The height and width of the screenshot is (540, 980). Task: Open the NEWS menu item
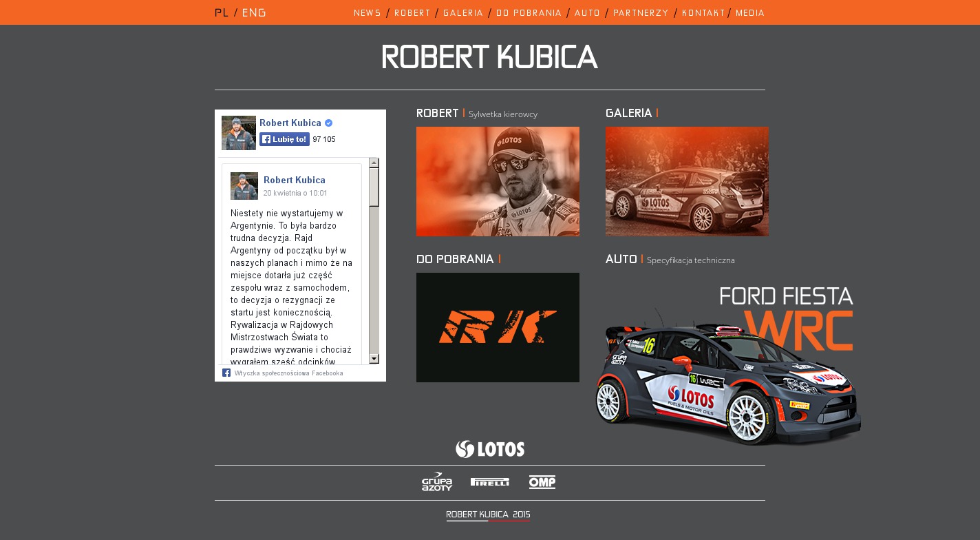point(367,13)
